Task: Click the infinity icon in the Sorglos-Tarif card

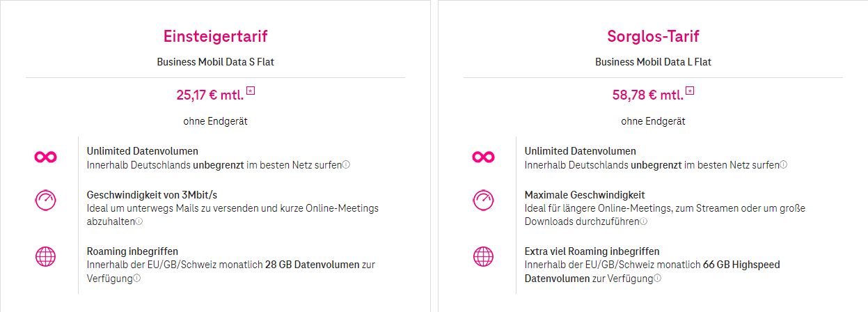Action: coord(483,157)
